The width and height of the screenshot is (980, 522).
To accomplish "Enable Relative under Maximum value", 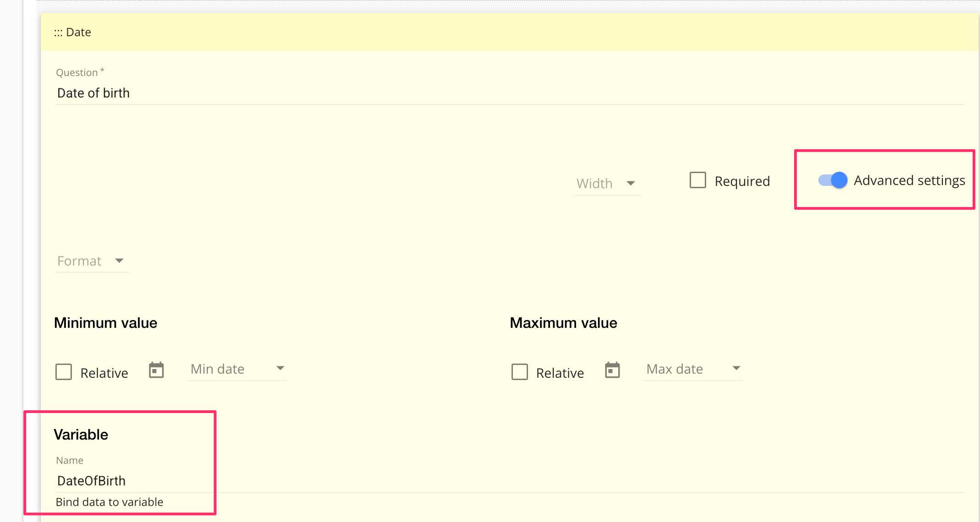I will (x=520, y=372).
